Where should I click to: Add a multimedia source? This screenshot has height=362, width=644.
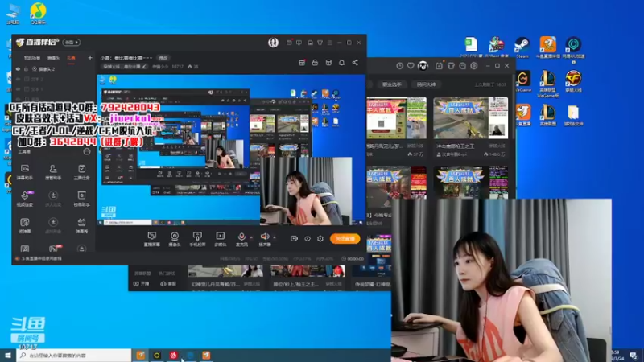[220, 238]
